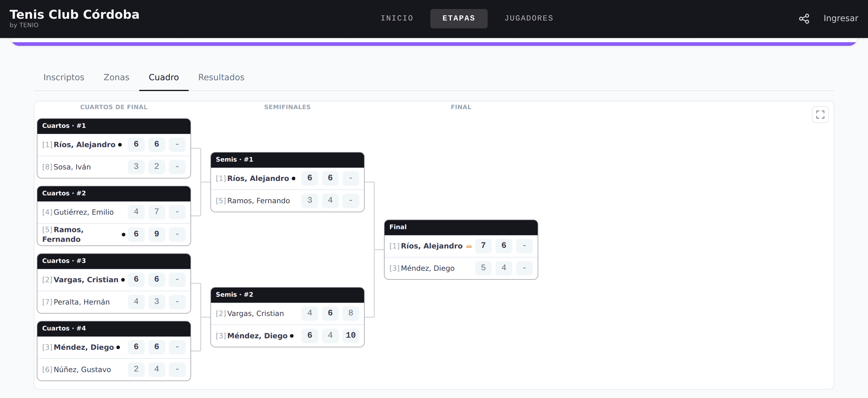The width and height of the screenshot is (868, 398).
Task: Select Núñez, Gustavo in Cuartos #4
Action: [x=82, y=370]
